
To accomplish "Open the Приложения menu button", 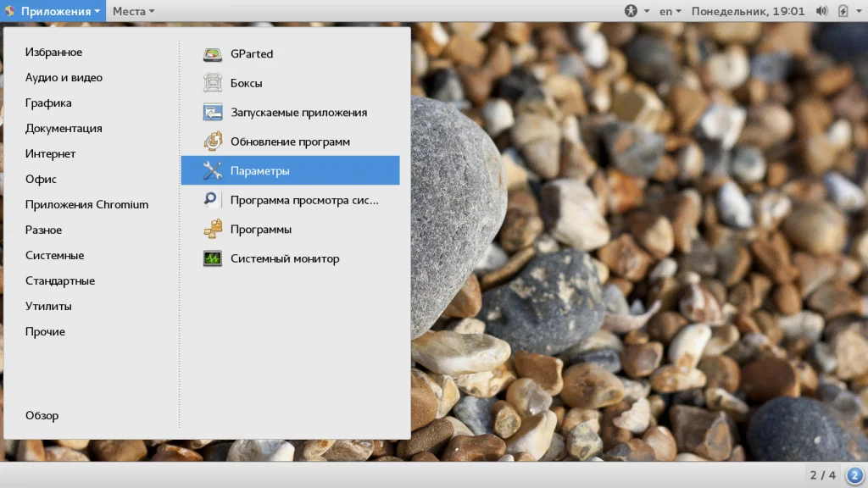I will click(x=53, y=10).
